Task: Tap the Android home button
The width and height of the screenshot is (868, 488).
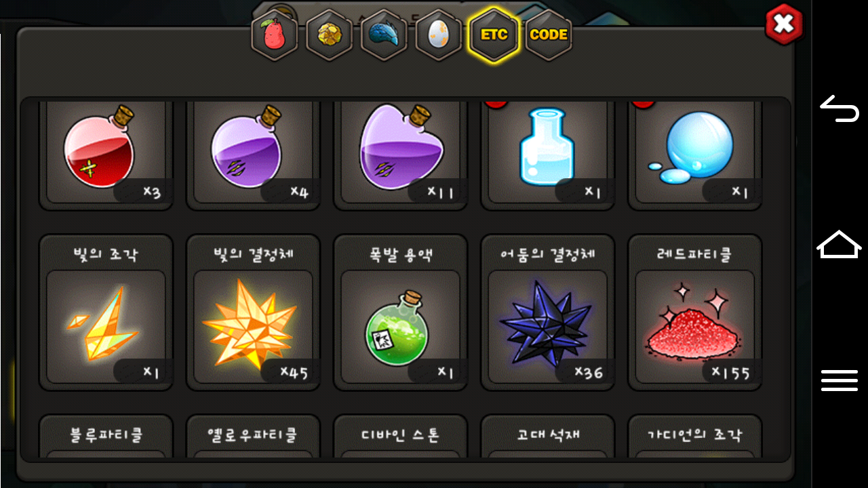Action: [840, 244]
